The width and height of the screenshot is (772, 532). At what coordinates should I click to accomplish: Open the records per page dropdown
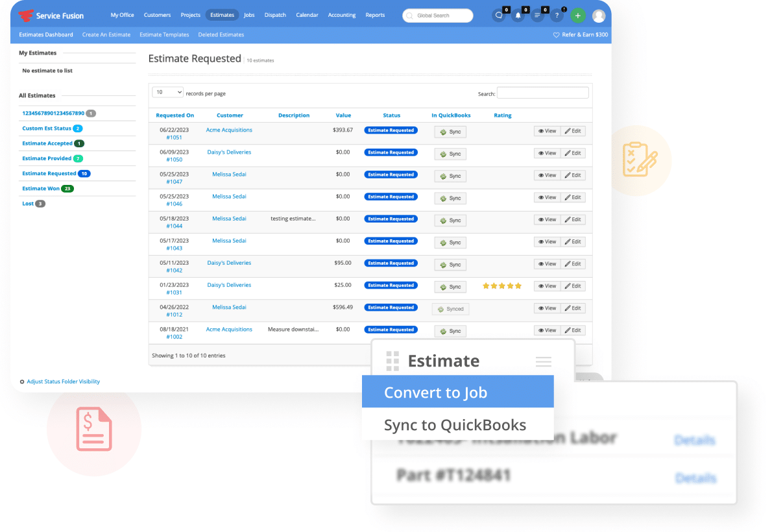pyautogui.click(x=167, y=92)
